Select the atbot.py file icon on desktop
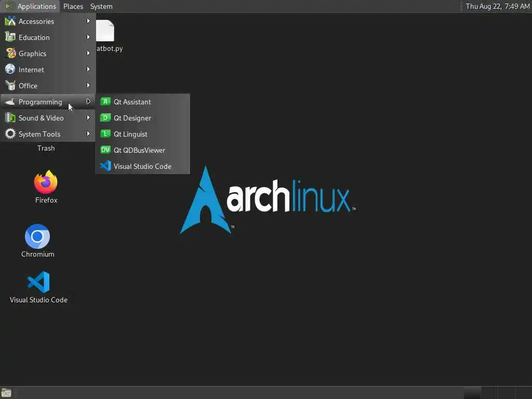Screen dimensions: 532x399 [105, 31]
